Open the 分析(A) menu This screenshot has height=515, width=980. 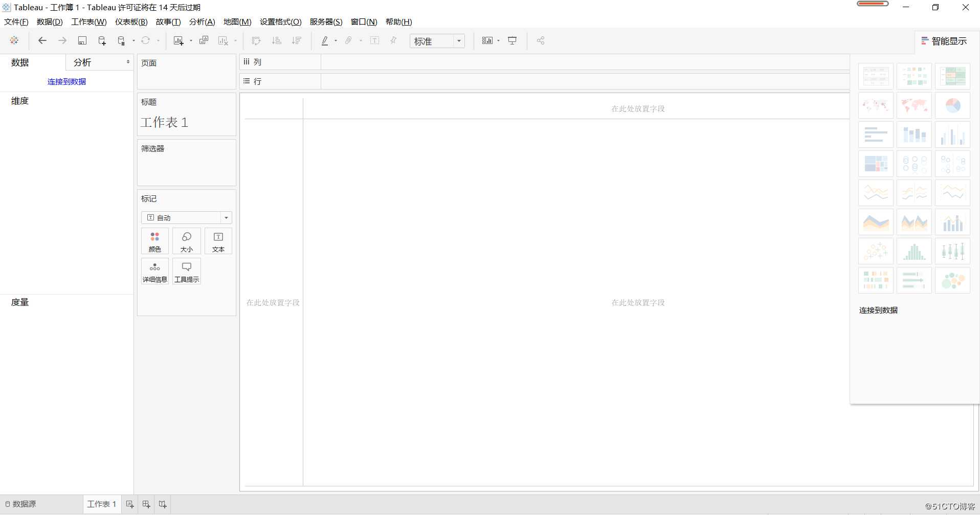pos(202,21)
